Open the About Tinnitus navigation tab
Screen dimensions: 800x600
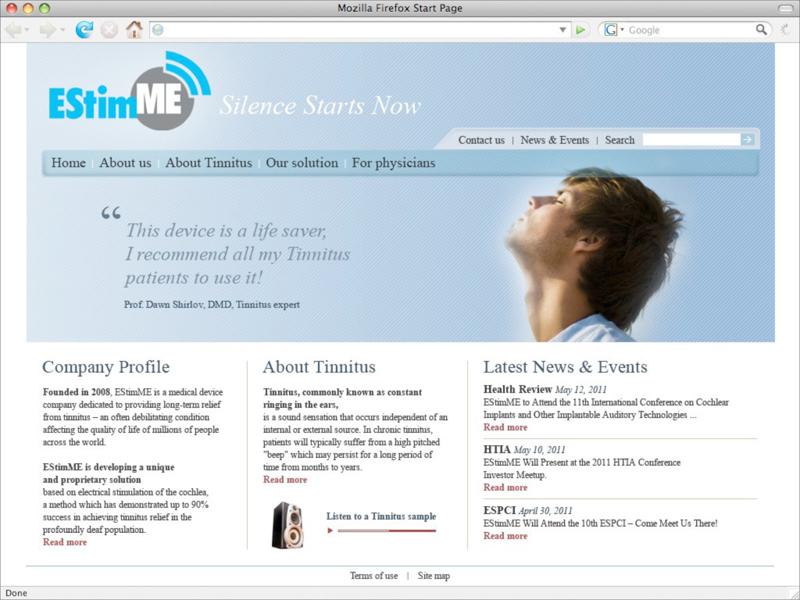pyautogui.click(x=209, y=163)
